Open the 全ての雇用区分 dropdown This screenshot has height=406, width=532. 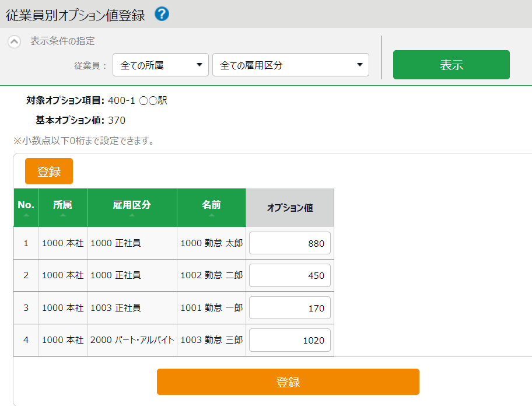pos(290,65)
